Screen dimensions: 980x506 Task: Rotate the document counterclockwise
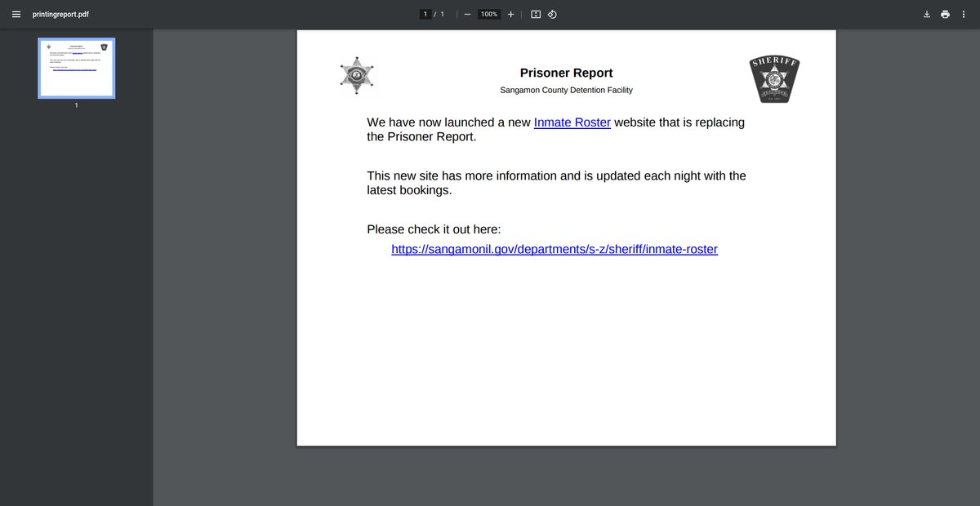click(x=553, y=14)
